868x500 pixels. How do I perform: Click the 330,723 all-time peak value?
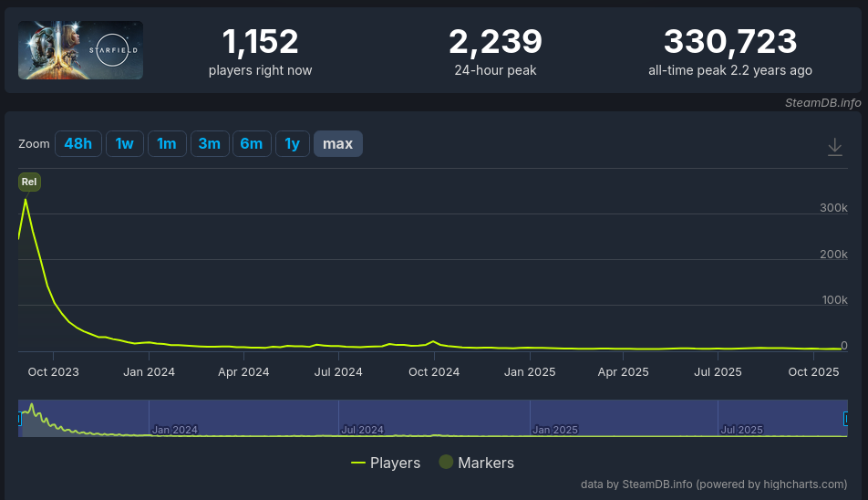(730, 42)
